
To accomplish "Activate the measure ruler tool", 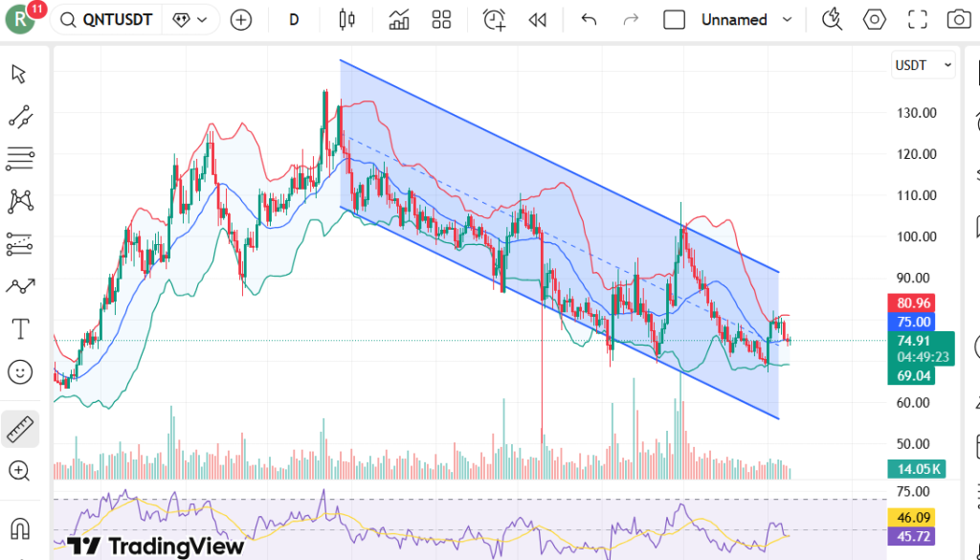I will pyautogui.click(x=20, y=429).
